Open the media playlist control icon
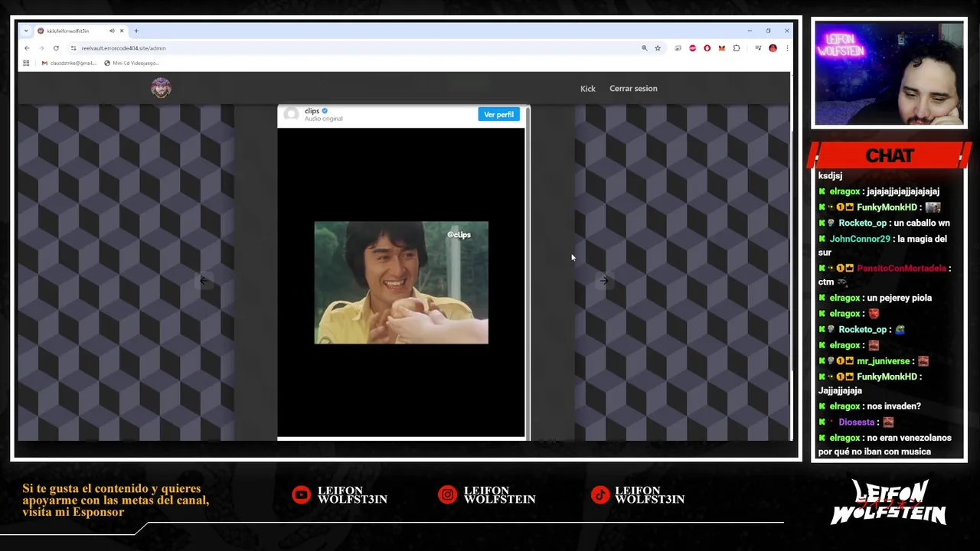980x551 pixels. tap(758, 48)
